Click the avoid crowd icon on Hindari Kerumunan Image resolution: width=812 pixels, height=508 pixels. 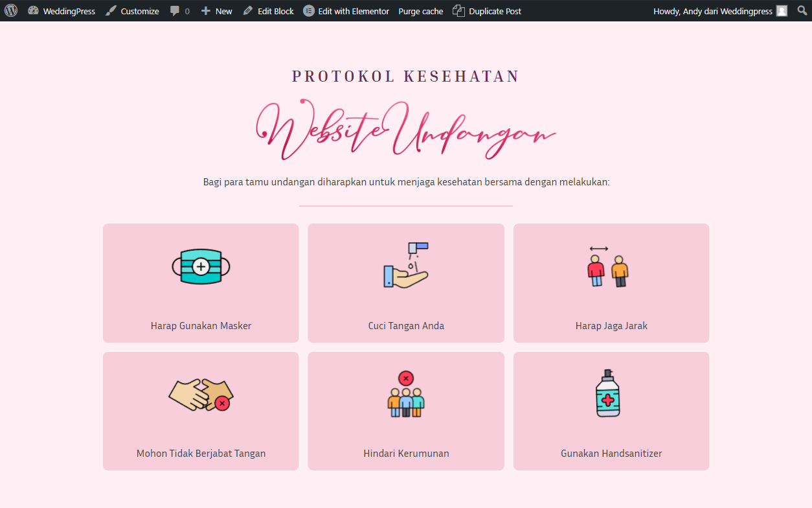pyautogui.click(x=406, y=394)
